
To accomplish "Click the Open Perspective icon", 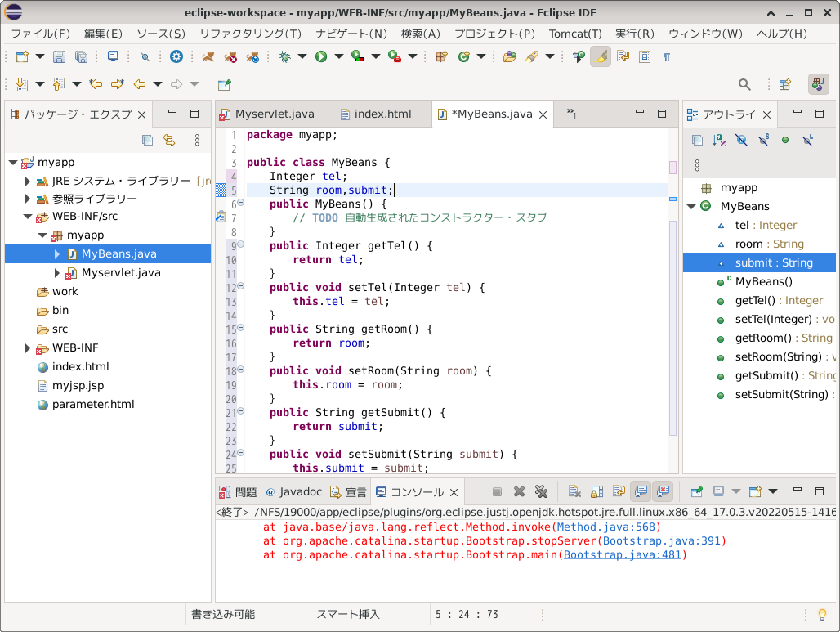I will point(784,84).
